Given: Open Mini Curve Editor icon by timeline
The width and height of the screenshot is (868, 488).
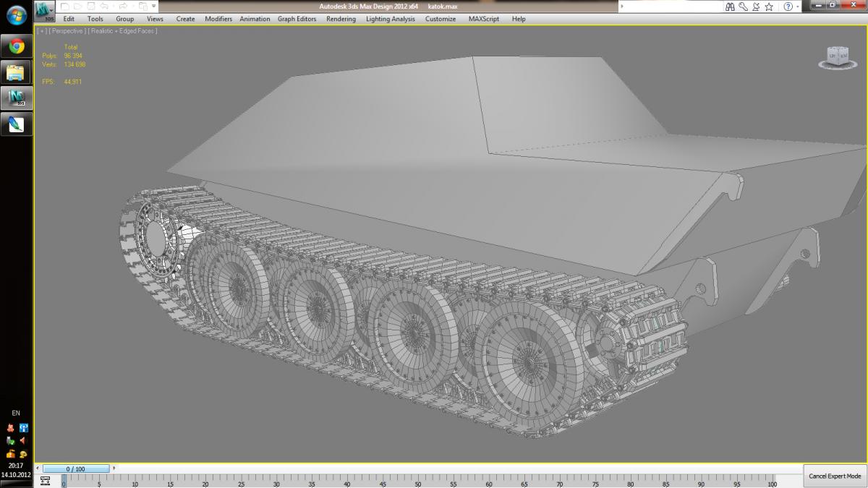Looking at the screenshot, I should tap(45, 480).
